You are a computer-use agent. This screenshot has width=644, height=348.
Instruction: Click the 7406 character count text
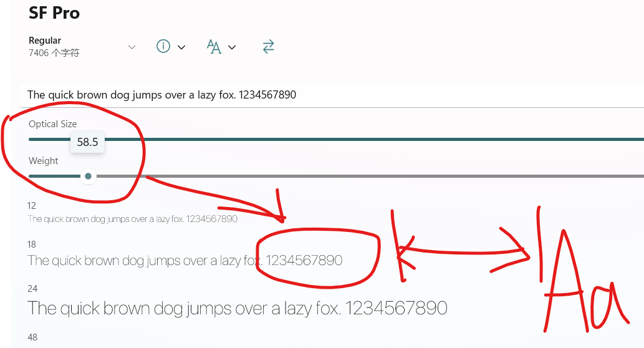click(x=54, y=53)
